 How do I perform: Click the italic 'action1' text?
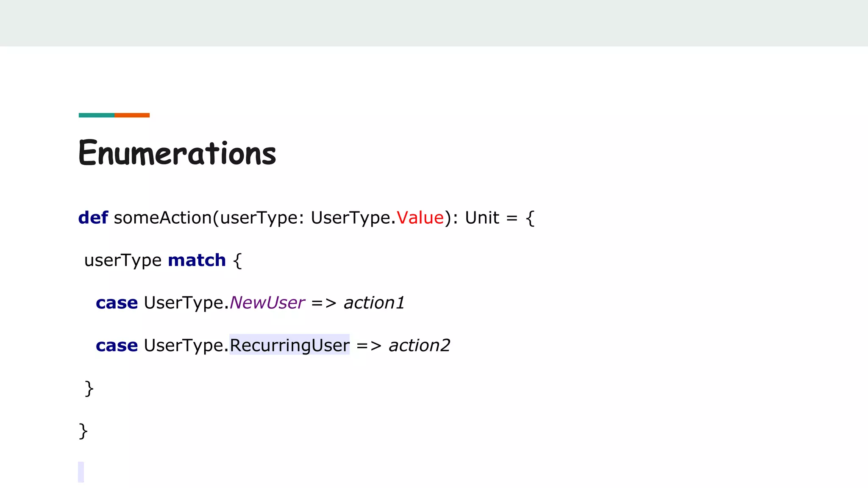(x=374, y=303)
